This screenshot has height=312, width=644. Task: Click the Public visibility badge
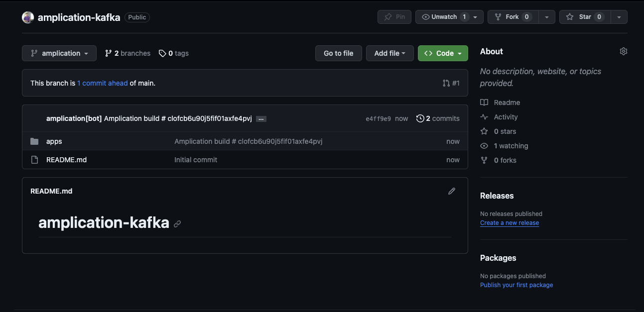[x=137, y=17]
